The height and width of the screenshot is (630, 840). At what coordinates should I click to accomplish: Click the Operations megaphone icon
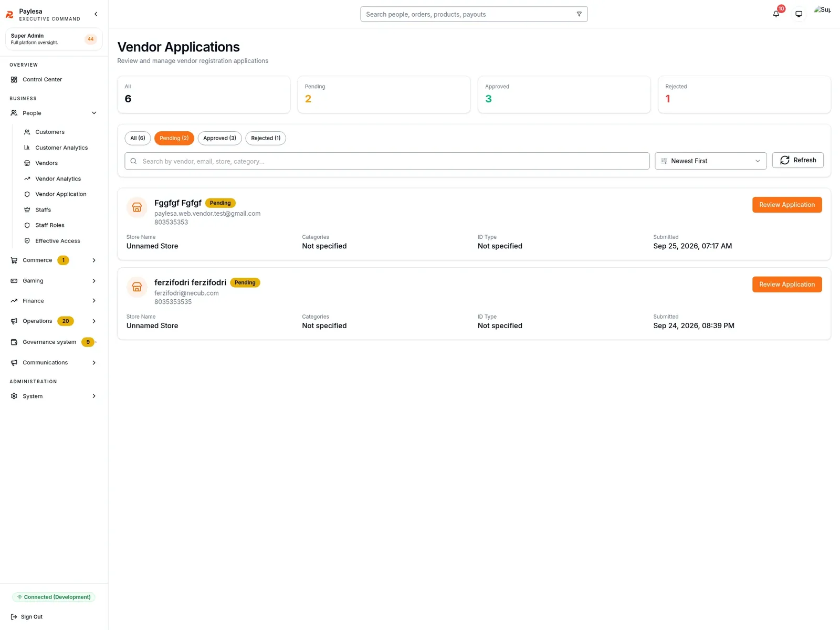14,321
